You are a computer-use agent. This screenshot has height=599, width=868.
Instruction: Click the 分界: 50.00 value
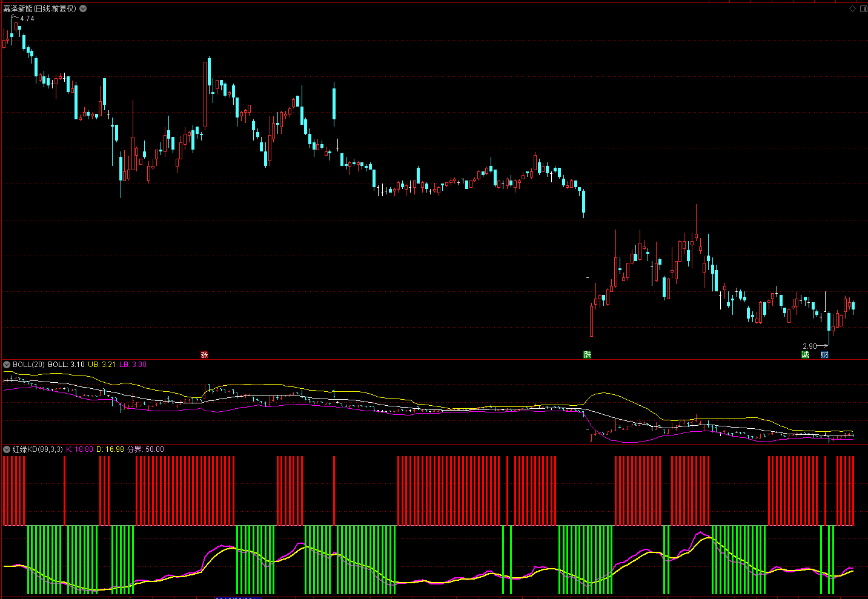pos(145,449)
